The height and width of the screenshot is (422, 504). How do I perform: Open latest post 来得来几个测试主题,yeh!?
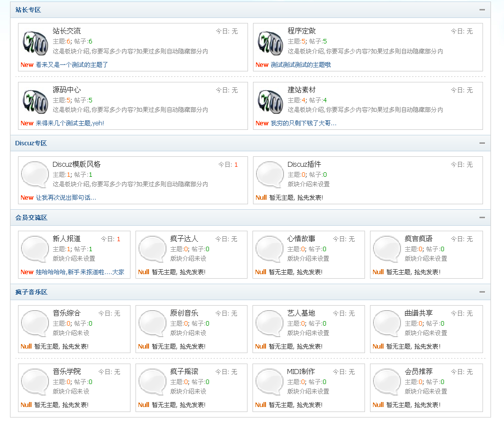[x=70, y=123]
